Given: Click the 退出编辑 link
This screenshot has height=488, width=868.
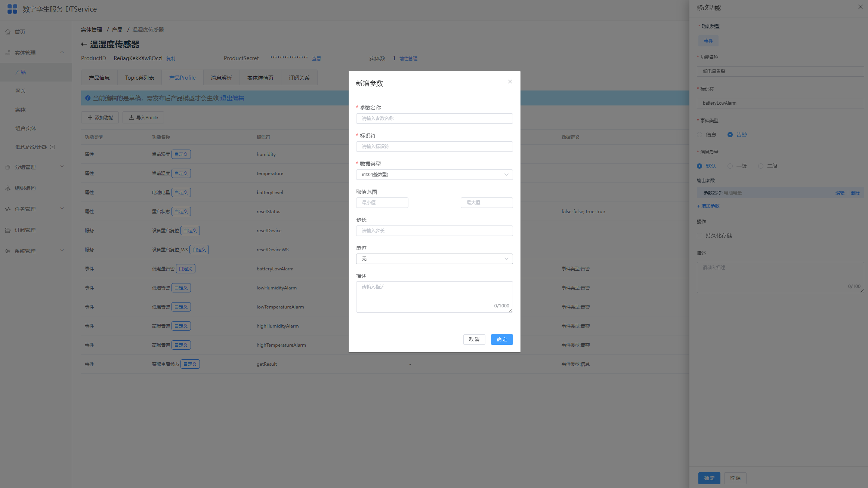Looking at the screenshot, I should (232, 98).
